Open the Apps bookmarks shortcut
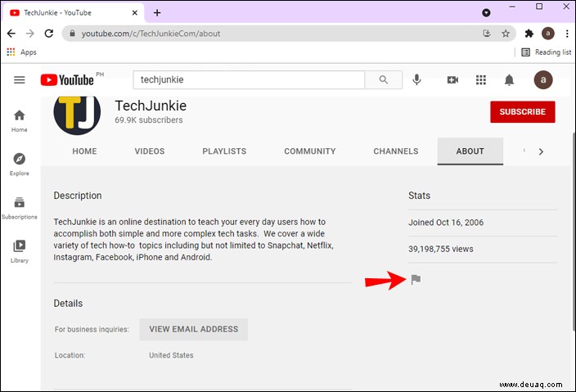This screenshot has height=392, width=576. [x=21, y=52]
